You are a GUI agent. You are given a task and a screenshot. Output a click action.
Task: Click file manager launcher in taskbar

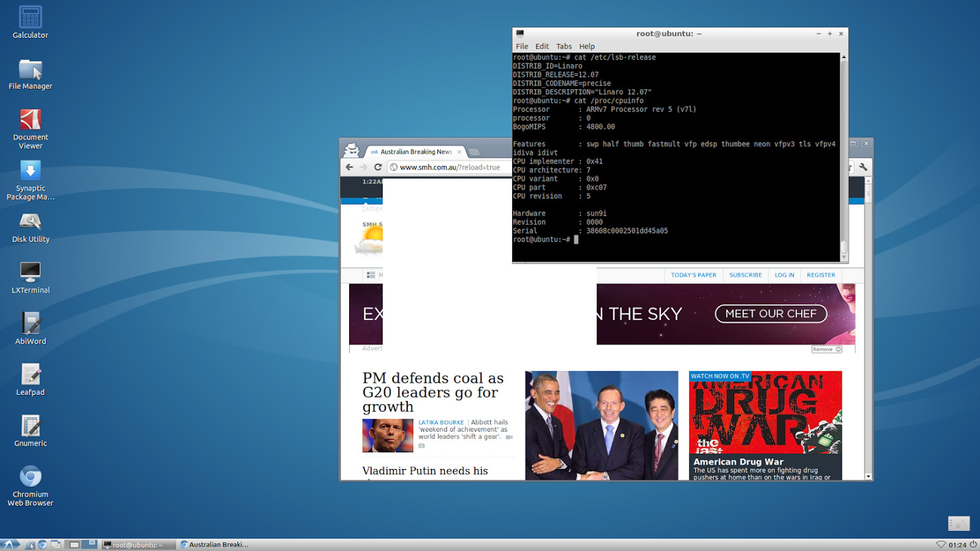click(x=29, y=545)
